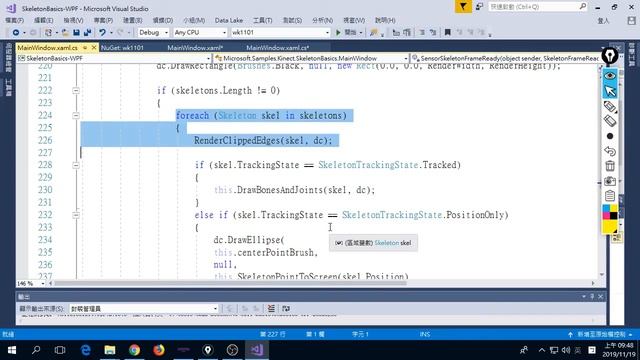
Task: Click the camera screenshot icon in annotation bar
Action: [610, 181]
